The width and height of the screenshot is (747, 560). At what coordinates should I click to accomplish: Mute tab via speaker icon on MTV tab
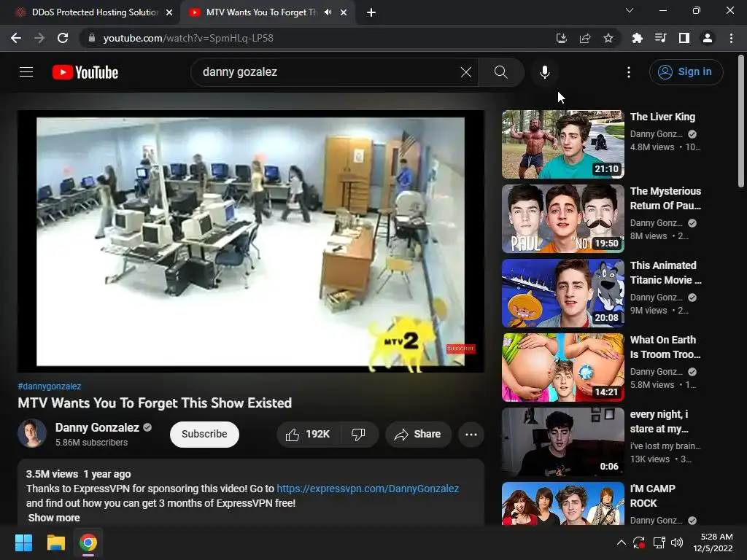pyautogui.click(x=328, y=12)
